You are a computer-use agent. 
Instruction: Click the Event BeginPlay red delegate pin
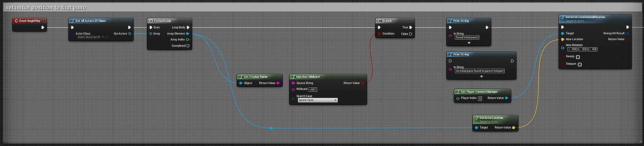pyautogui.click(x=44, y=21)
